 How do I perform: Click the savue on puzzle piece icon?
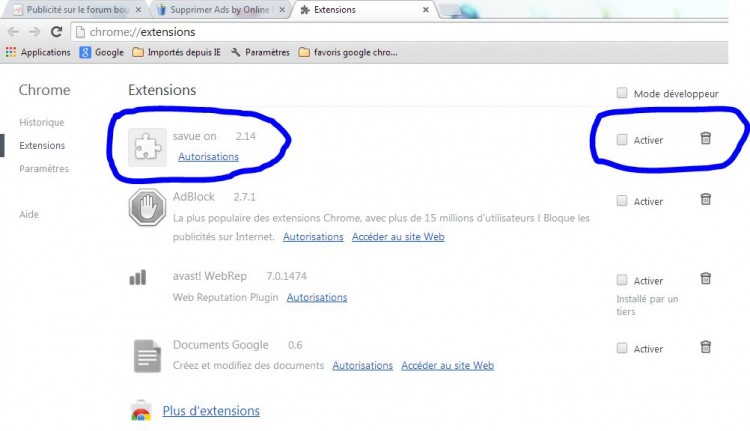(147, 147)
